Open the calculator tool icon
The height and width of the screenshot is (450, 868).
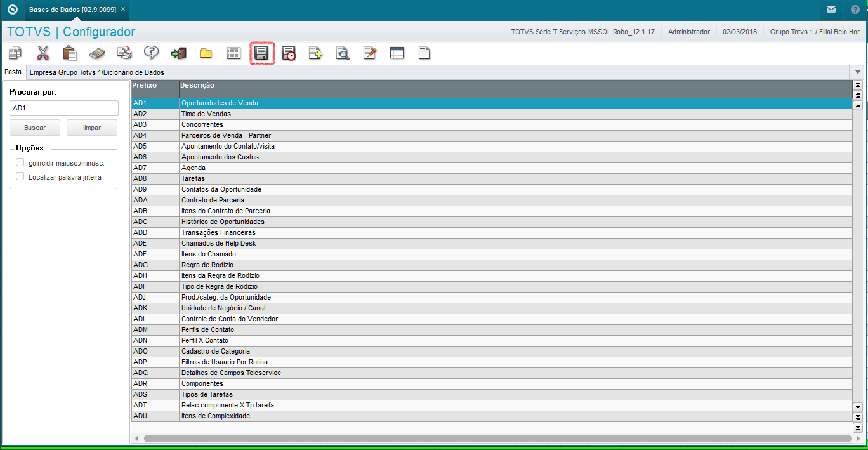(x=97, y=53)
